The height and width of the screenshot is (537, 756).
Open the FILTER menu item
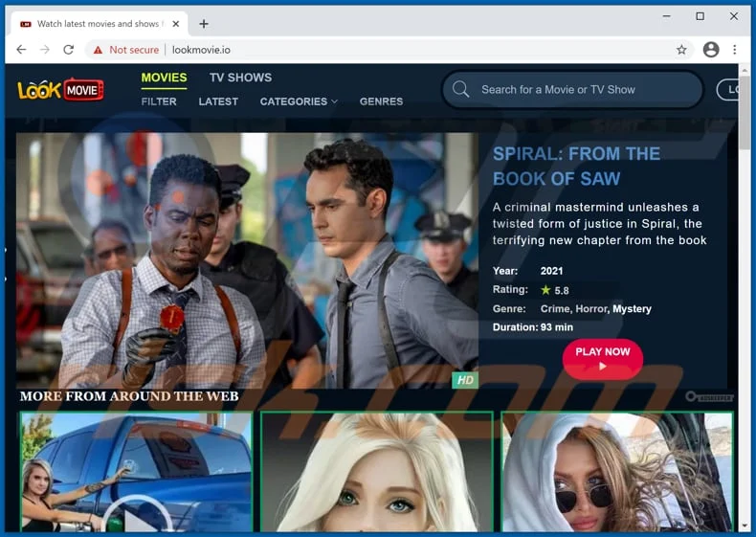(159, 101)
